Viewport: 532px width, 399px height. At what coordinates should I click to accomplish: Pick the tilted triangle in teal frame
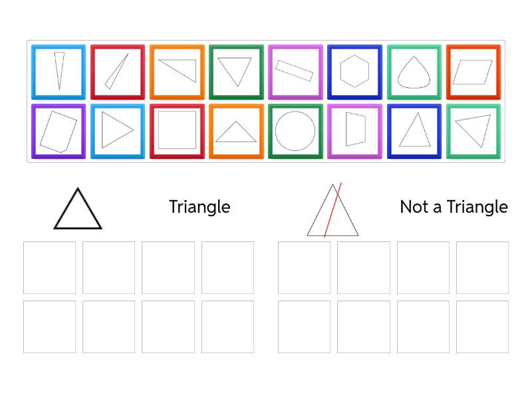(473, 131)
